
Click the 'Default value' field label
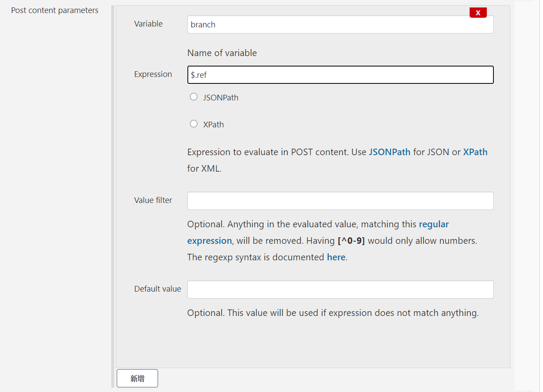[157, 289]
